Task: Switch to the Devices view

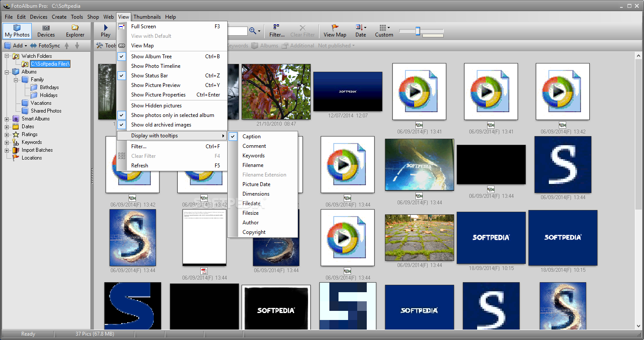Action: click(x=46, y=31)
